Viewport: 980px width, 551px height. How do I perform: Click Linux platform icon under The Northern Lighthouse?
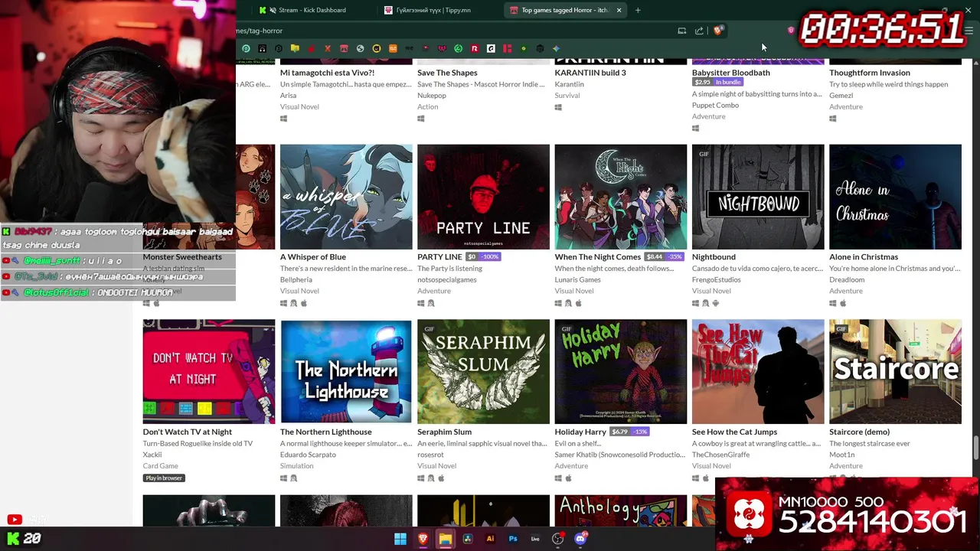click(x=293, y=478)
